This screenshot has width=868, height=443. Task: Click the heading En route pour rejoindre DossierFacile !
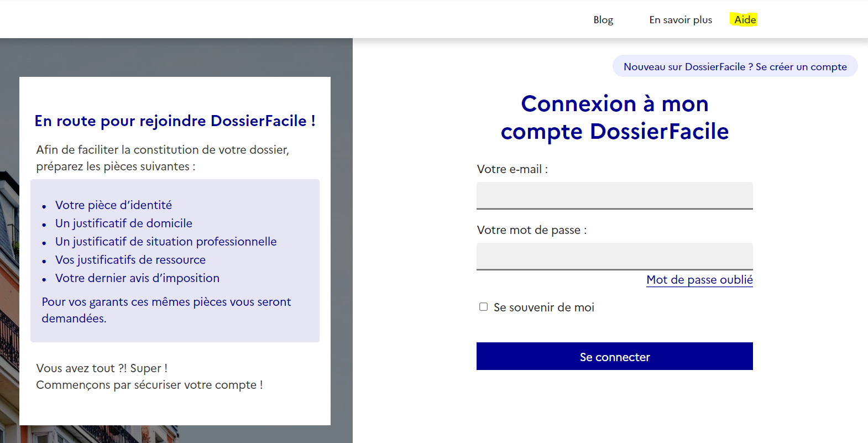[x=175, y=121]
